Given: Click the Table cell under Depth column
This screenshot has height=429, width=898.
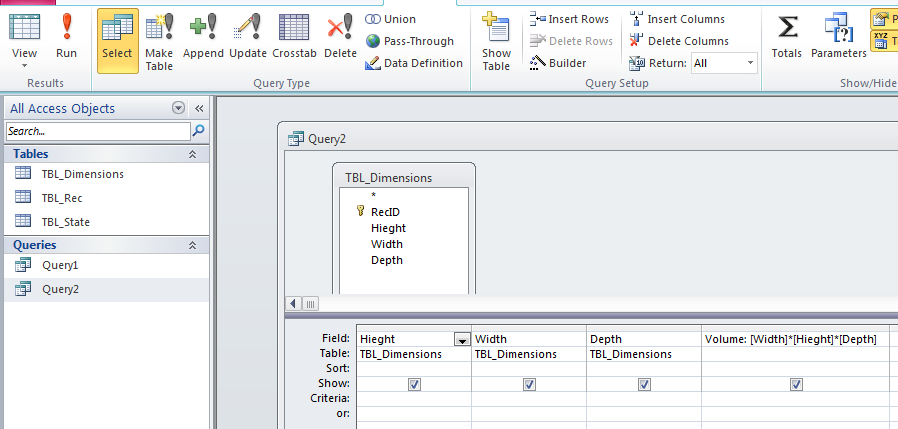Looking at the screenshot, I should 644,354.
